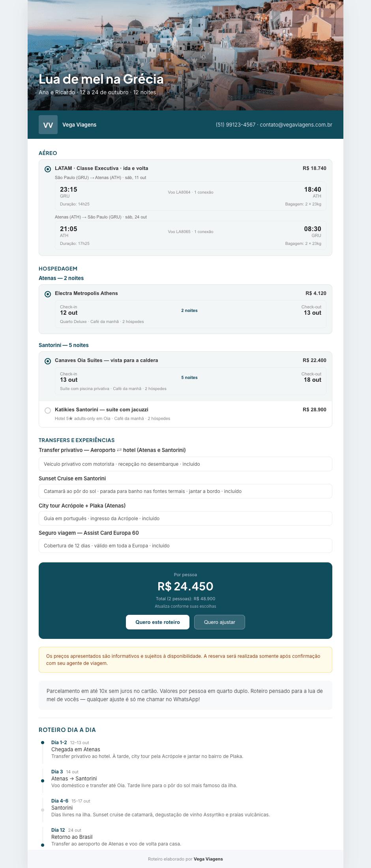Select the Canaves Oia Suites radio option

48,361
